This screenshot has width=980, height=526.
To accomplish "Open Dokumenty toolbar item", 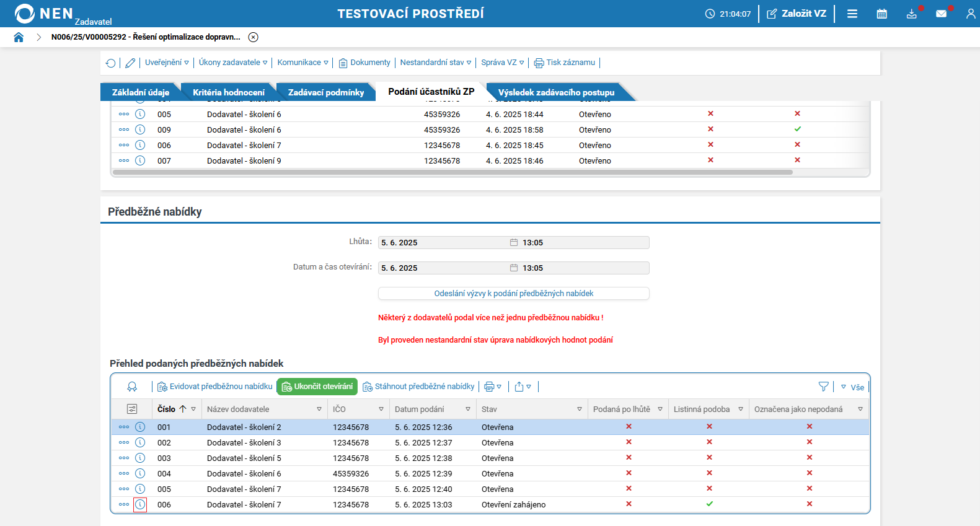I will pyautogui.click(x=364, y=63).
